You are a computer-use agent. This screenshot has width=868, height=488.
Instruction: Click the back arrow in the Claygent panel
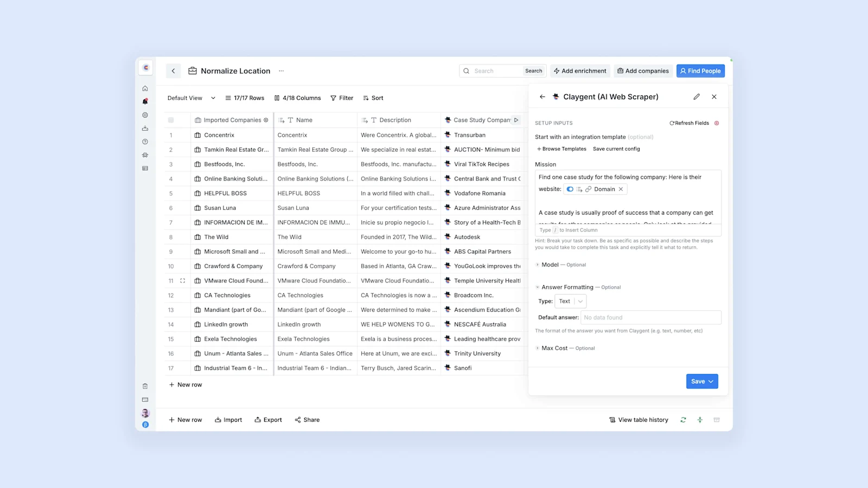[542, 97]
